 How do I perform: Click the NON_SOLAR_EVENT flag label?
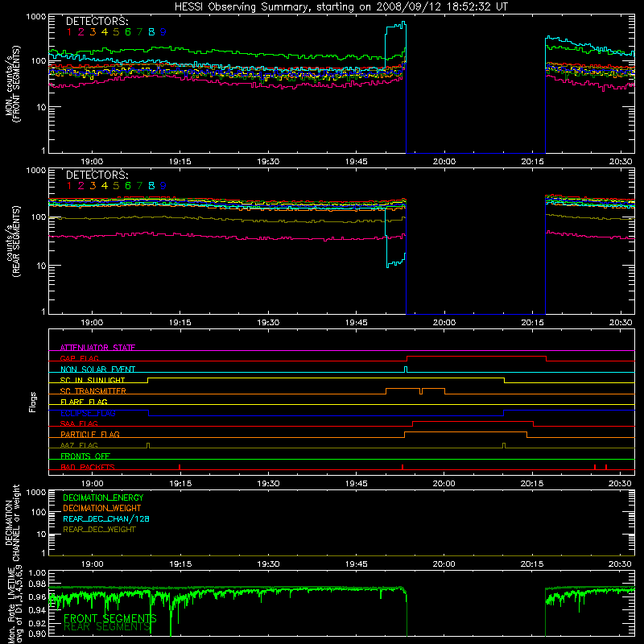coord(97,369)
